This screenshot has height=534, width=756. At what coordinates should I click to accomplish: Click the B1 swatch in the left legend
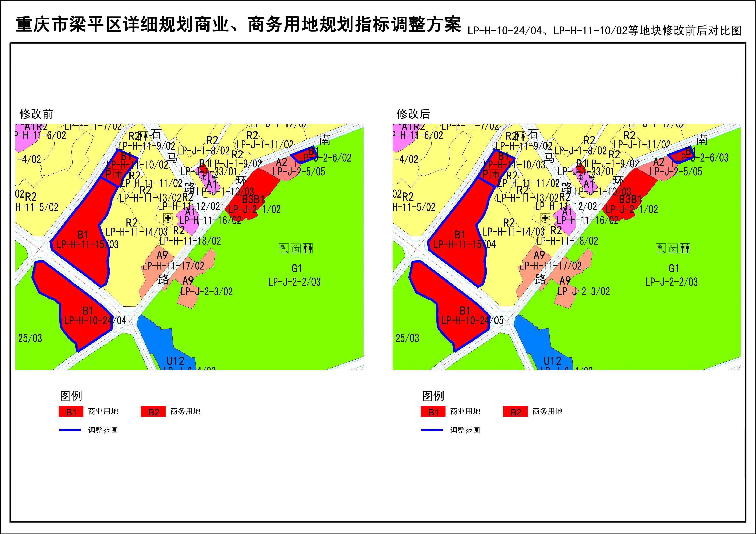71,412
